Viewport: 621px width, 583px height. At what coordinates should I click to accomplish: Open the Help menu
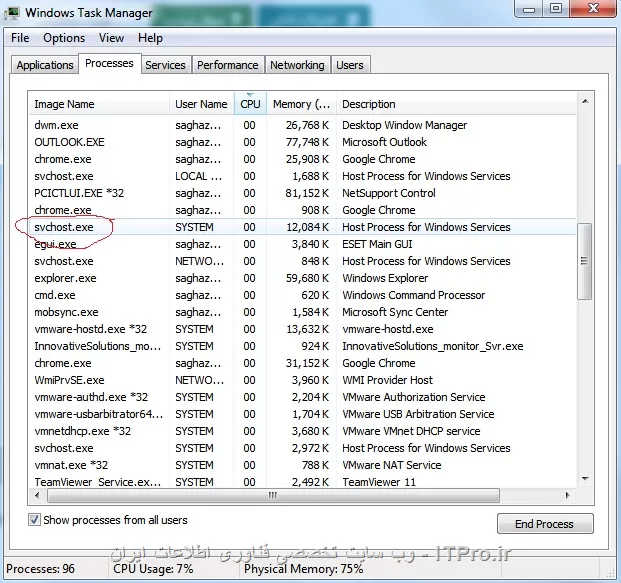[150, 38]
